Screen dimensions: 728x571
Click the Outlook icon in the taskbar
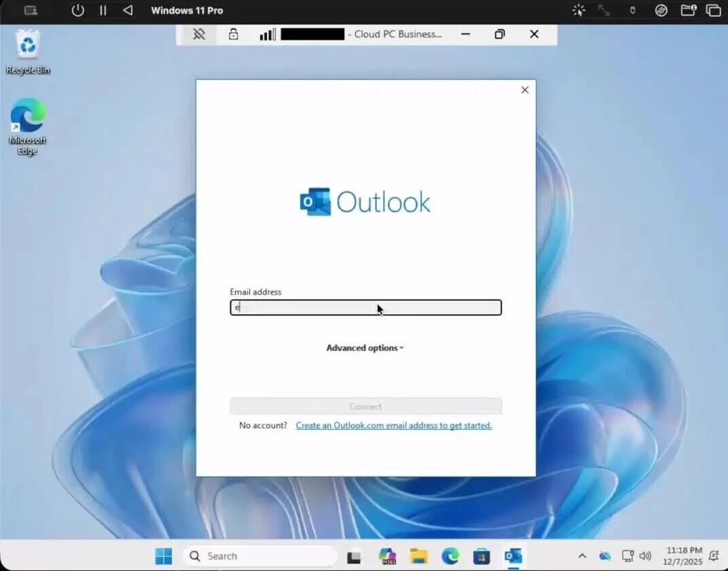pos(513,555)
